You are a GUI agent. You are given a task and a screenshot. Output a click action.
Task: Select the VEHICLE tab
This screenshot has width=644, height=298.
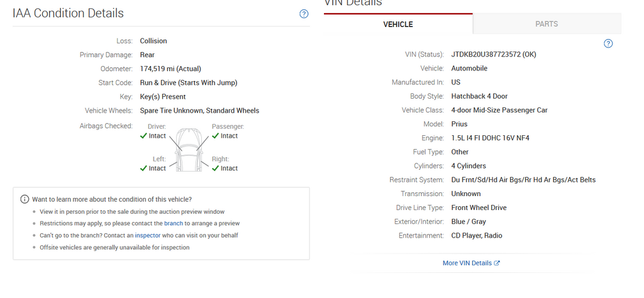(x=398, y=25)
